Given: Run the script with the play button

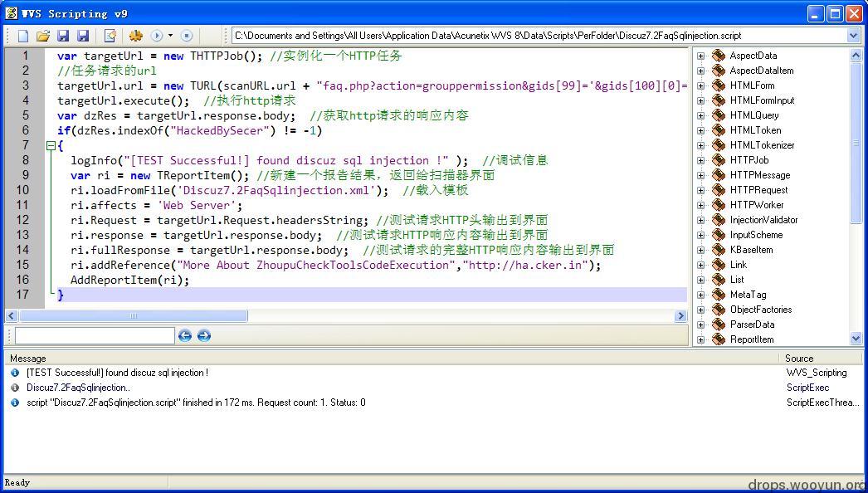Looking at the screenshot, I should tap(157, 36).
